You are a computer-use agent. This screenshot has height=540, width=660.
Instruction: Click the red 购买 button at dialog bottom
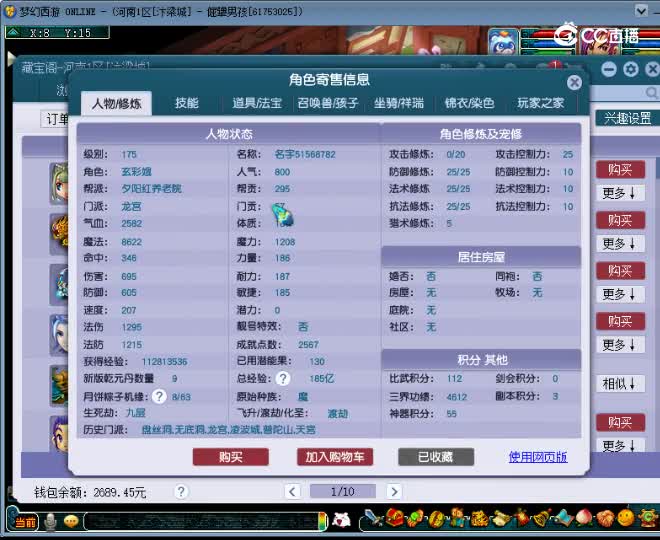[x=231, y=457]
